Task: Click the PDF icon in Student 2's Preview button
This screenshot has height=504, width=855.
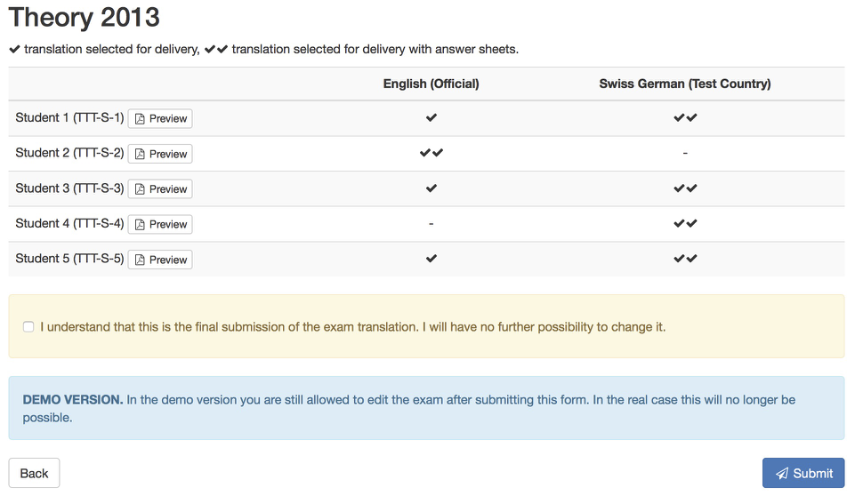Action: tap(140, 154)
